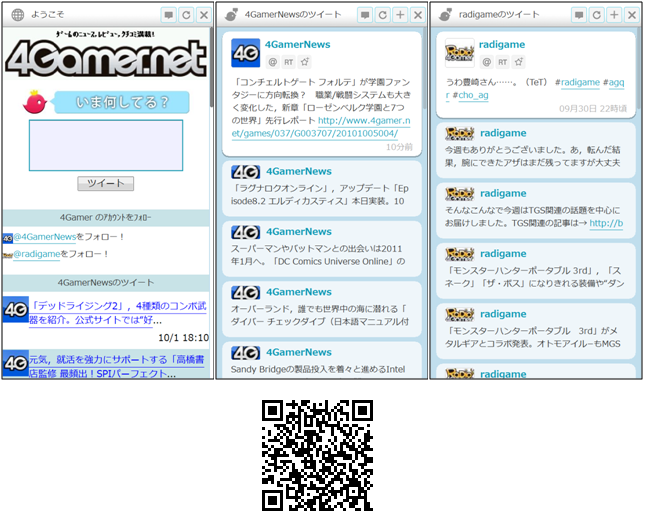Click pink bird mascot beside いま何してる？

[35, 102]
